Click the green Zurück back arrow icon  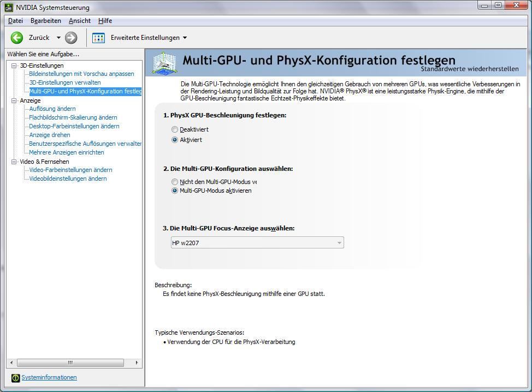[x=16, y=38]
